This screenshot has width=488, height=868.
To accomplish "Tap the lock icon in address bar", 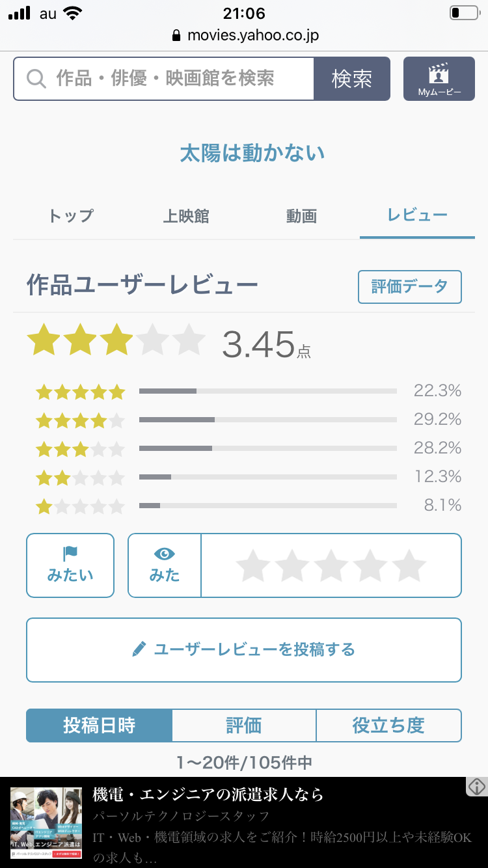I will tap(176, 35).
